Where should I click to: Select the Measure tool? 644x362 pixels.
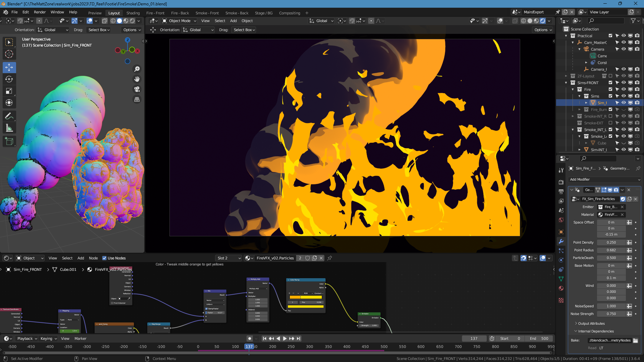point(9,128)
